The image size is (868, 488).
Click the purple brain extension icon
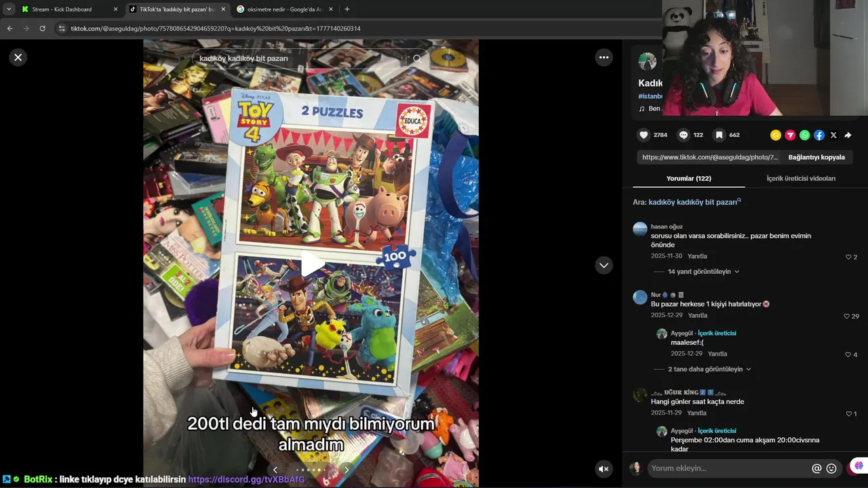tap(859, 466)
